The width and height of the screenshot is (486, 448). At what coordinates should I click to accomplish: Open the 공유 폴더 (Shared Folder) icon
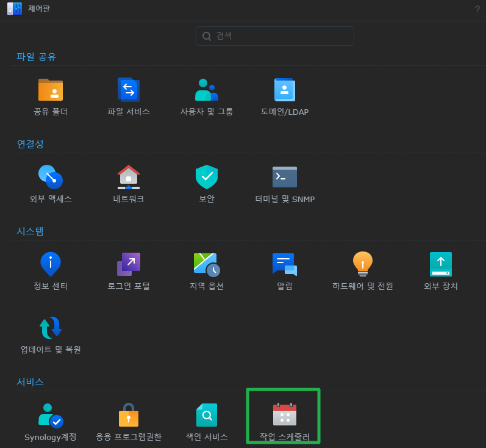(51, 90)
